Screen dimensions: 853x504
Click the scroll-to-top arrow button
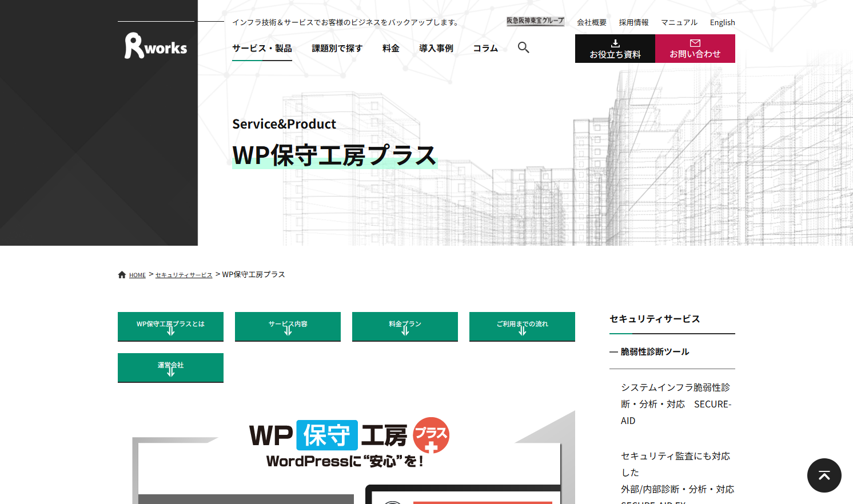[x=824, y=475]
